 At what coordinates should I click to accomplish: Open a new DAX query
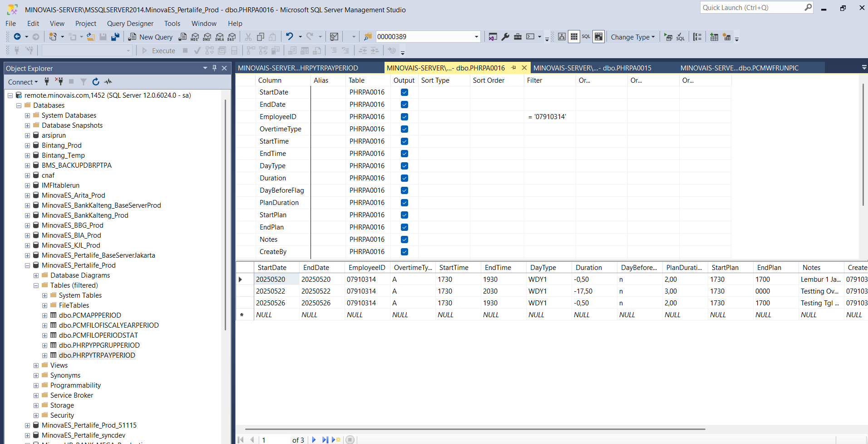232,37
